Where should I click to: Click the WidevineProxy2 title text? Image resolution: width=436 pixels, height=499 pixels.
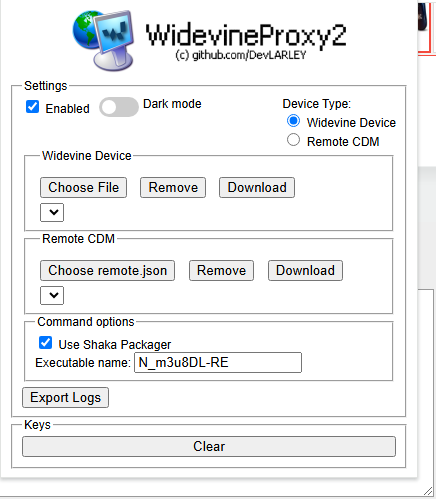click(x=246, y=35)
